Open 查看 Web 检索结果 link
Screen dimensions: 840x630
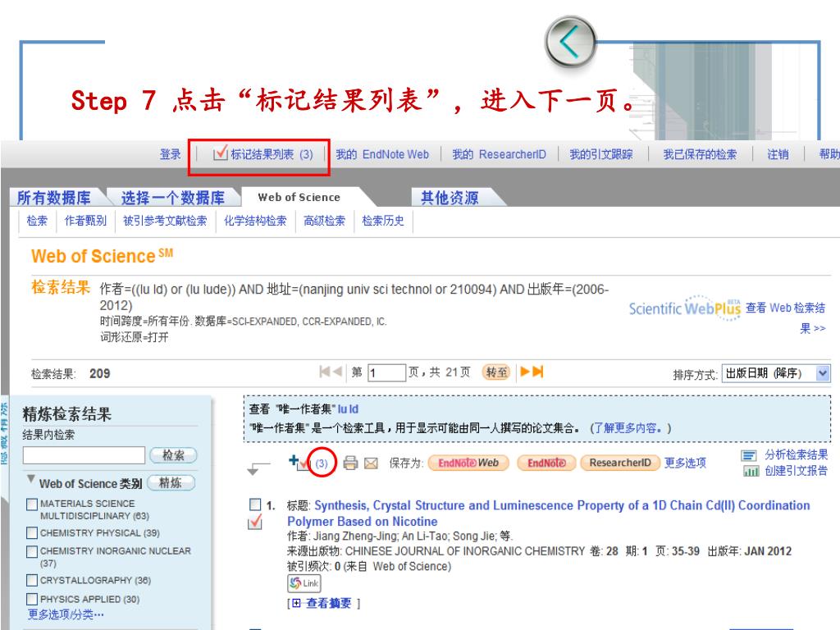point(785,317)
